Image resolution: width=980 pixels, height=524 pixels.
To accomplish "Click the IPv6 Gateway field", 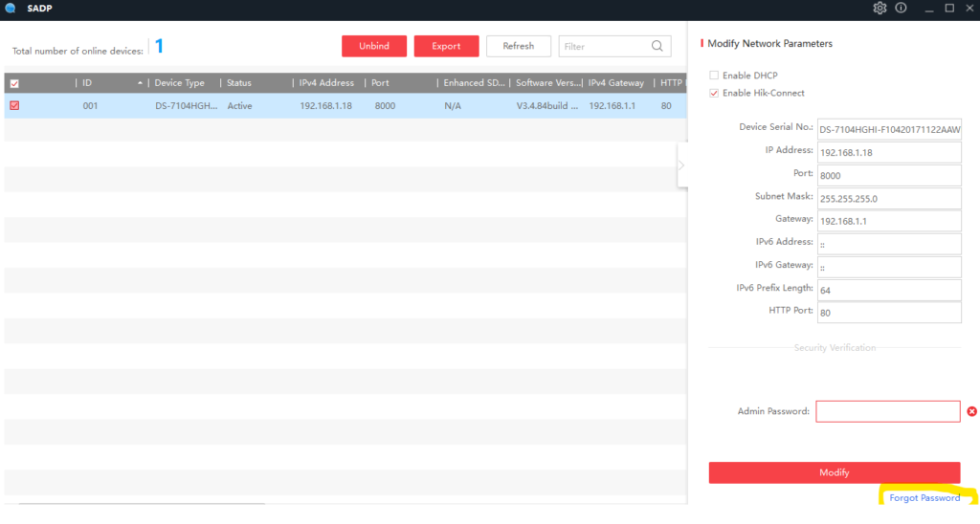I will [889, 268].
